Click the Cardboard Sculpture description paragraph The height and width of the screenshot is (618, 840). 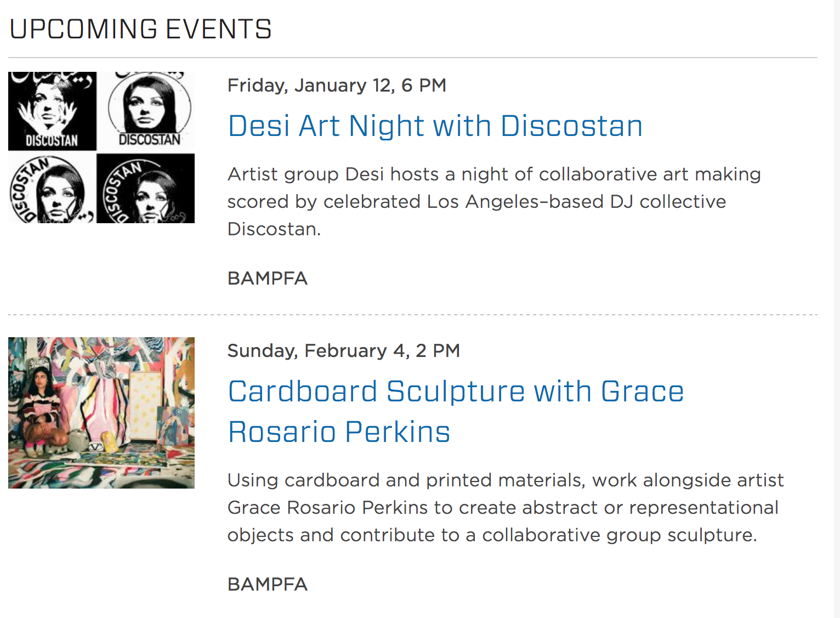coord(506,507)
